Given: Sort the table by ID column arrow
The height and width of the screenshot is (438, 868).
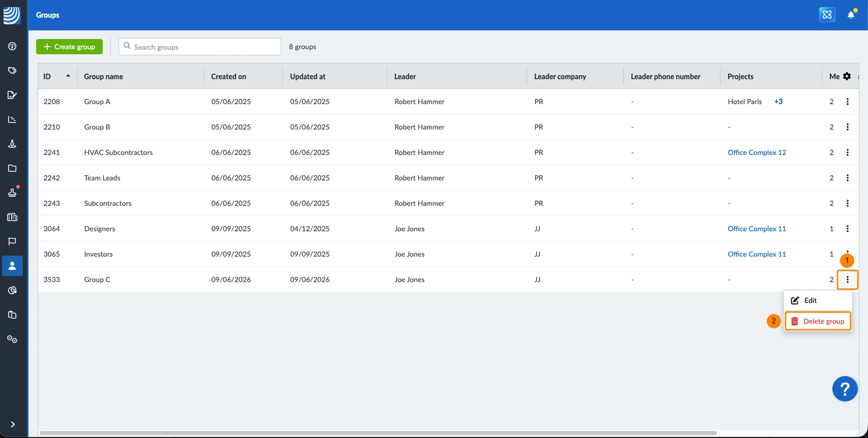Looking at the screenshot, I should click(68, 76).
